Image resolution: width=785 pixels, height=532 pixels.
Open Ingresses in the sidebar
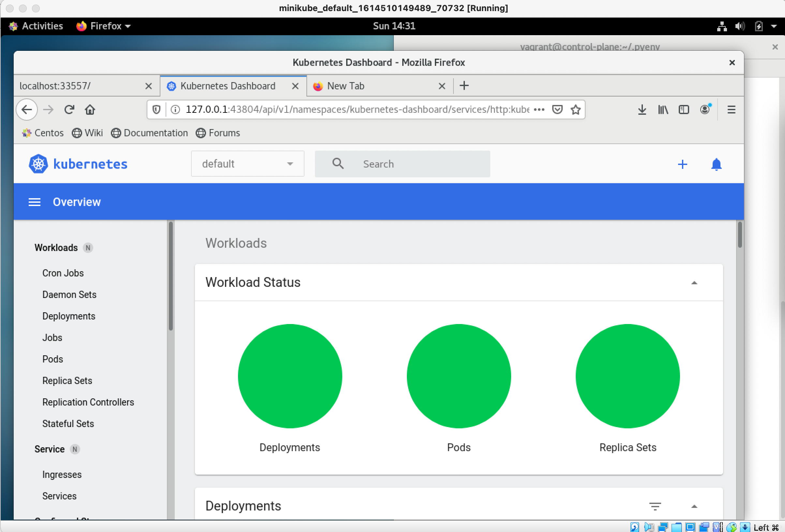tap(62, 475)
